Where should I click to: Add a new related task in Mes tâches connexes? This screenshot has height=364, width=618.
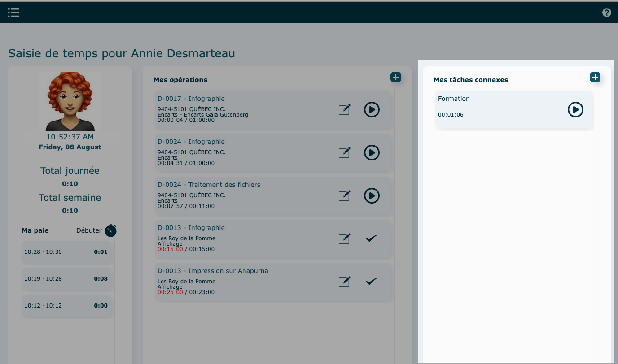click(x=595, y=77)
